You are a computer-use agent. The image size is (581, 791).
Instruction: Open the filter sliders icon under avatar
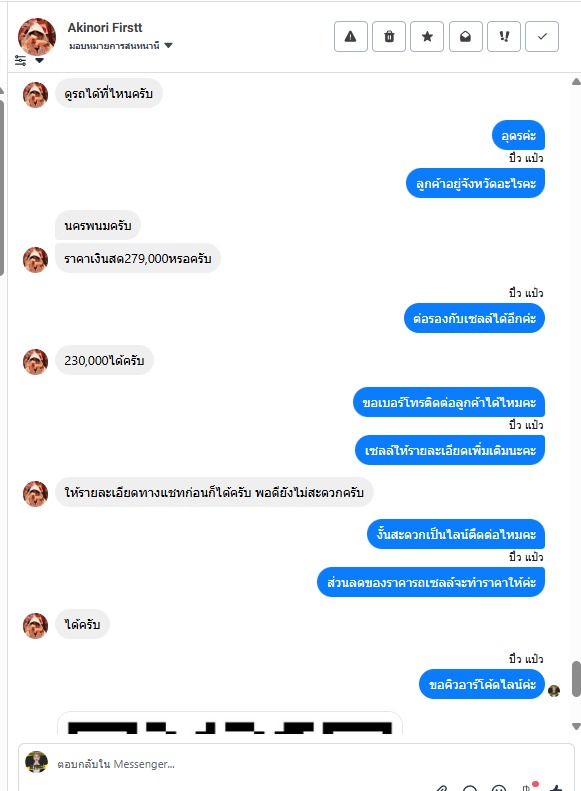(20, 61)
